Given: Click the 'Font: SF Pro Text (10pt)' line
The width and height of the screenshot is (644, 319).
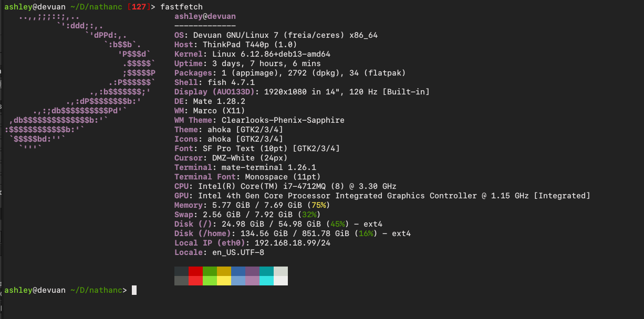Looking at the screenshot, I should click(x=257, y=148).
